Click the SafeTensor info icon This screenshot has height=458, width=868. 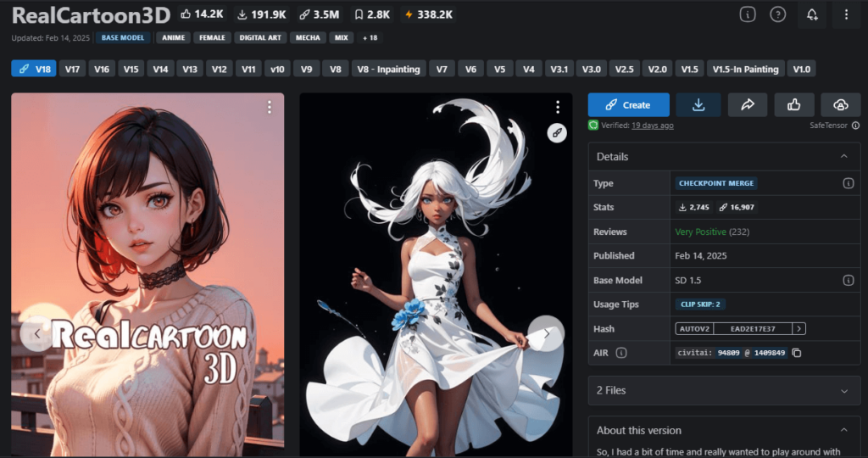[855, 126]
